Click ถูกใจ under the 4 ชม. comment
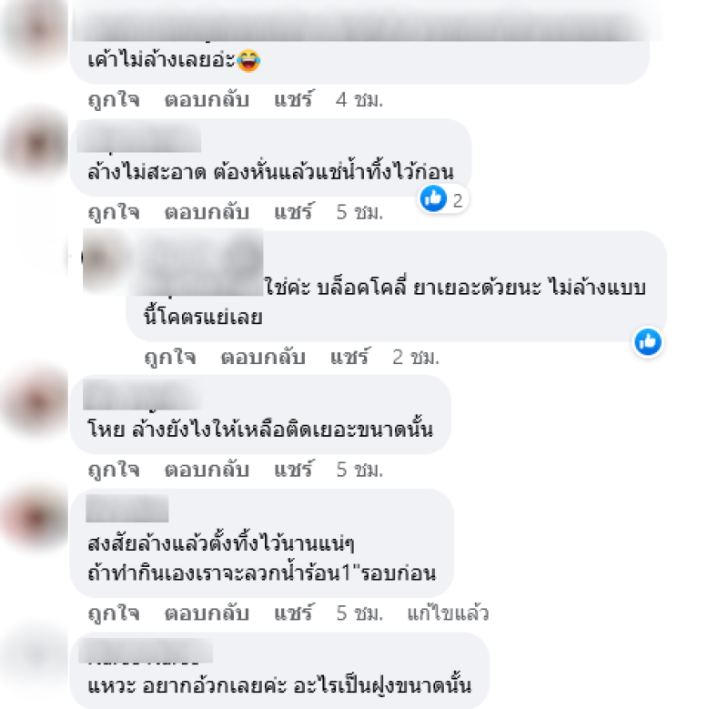The image size is (728, 709). 114,99
